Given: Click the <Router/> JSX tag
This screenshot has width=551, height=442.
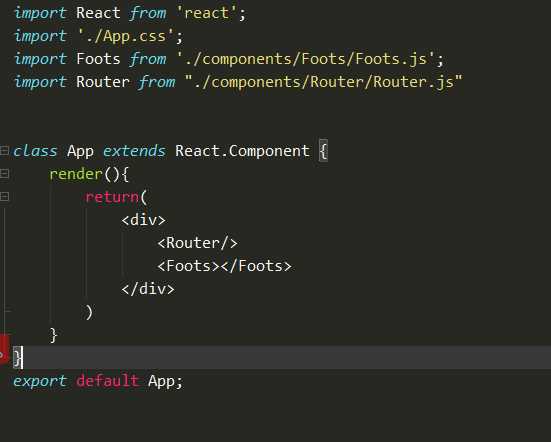Looking at the screenshot, I should pyautogui.click(x=197, y=243).
